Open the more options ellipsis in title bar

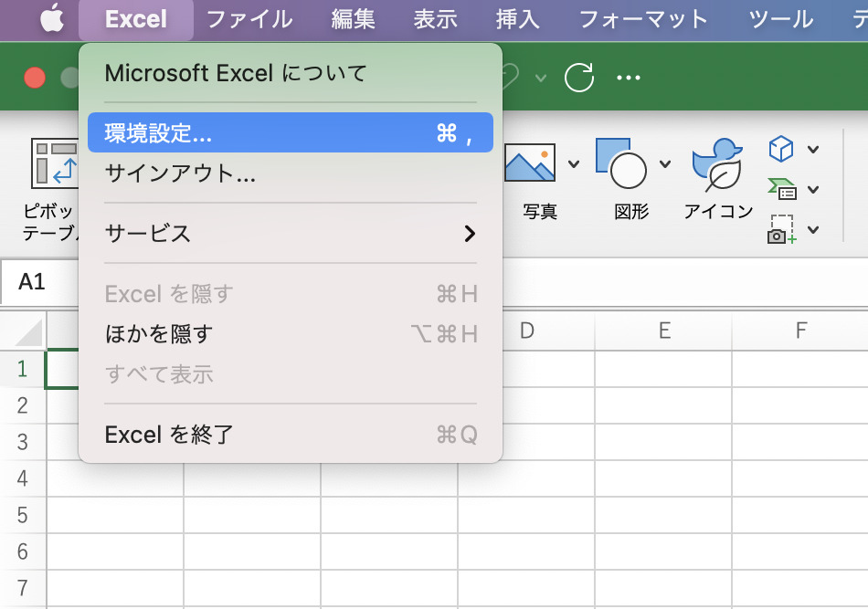pos(629,78)
